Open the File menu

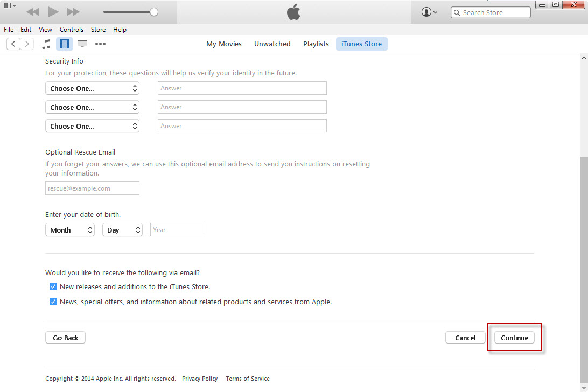tap(9, 29)
